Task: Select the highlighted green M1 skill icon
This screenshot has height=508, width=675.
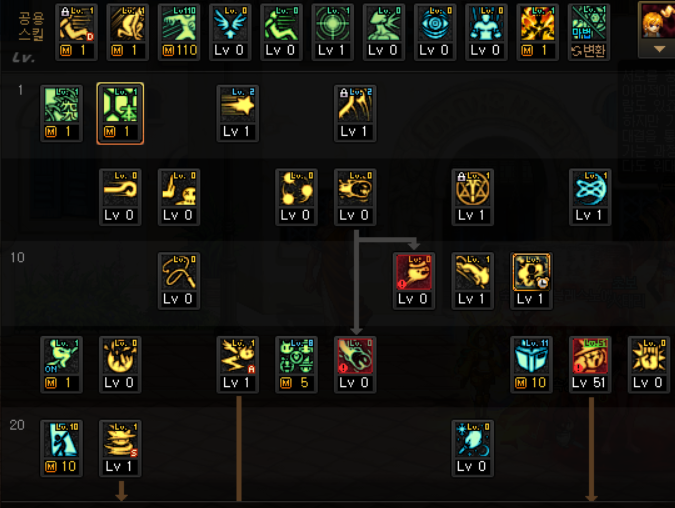Action: (x=120, y=113)
